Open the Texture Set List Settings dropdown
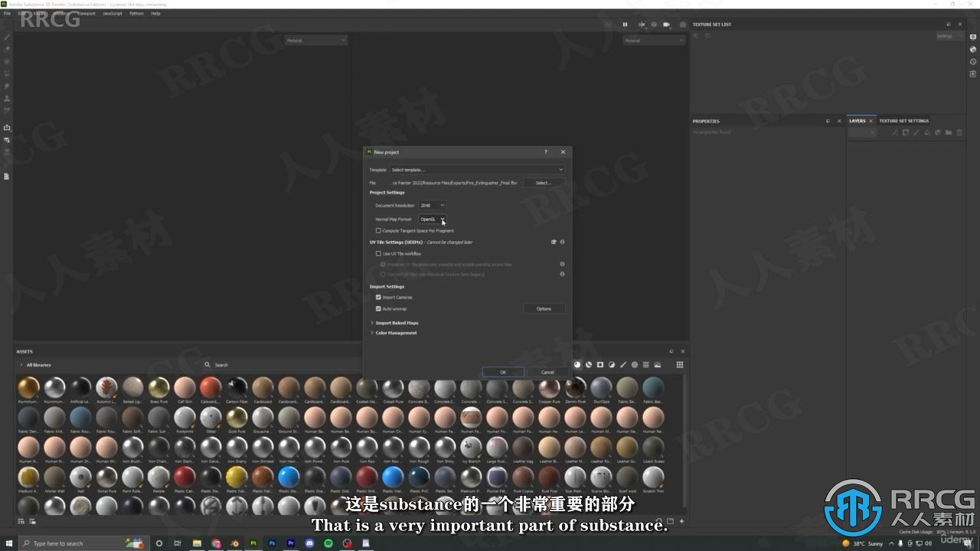 tap(949, 36)
